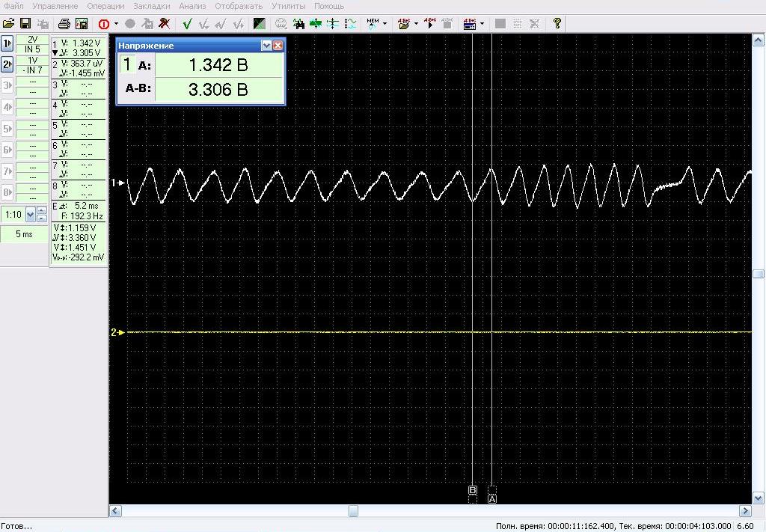The width and height of the screenshot is (766, 532).
Task: Open the Утилиты menu
Action: [289, 6]
